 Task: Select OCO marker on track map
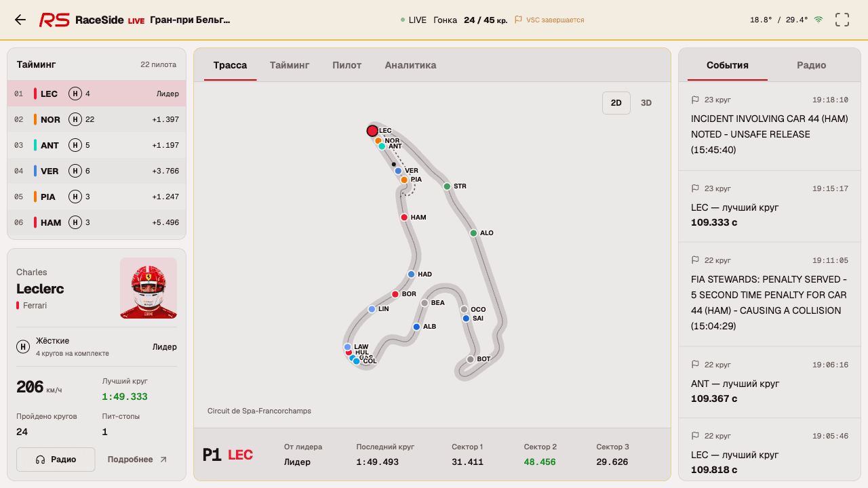point(464,310)
